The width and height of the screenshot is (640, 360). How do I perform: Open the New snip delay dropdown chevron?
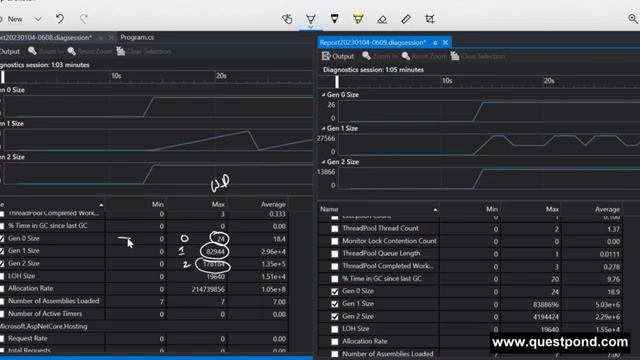pyautogui.click(x=38, y=19)
